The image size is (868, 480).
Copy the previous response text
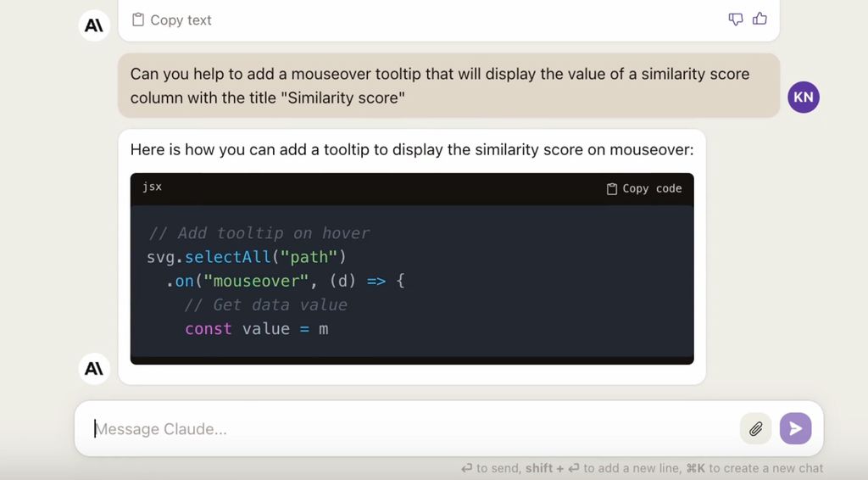(x=172, y=20)
